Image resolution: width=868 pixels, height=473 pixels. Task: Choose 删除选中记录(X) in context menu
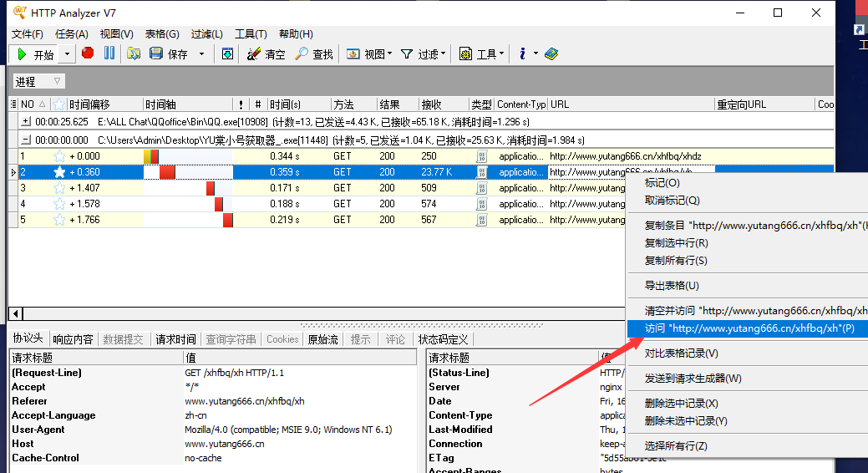click(681, 403)
